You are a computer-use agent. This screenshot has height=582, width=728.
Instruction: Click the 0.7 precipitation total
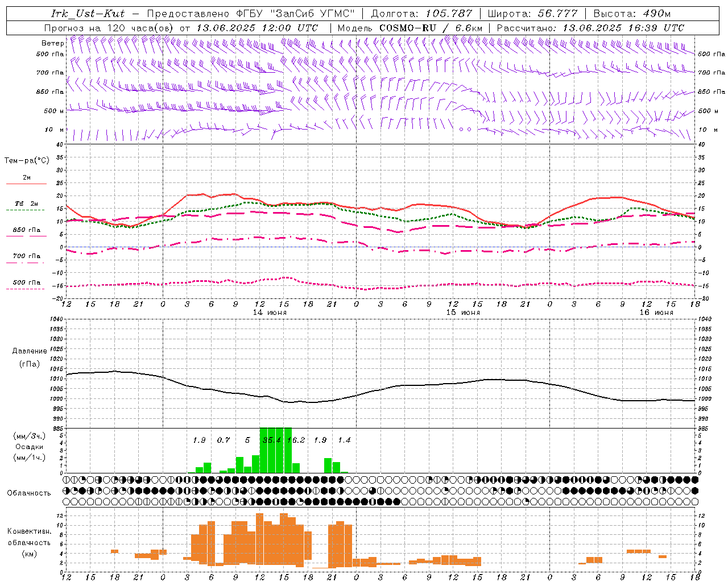224,440
